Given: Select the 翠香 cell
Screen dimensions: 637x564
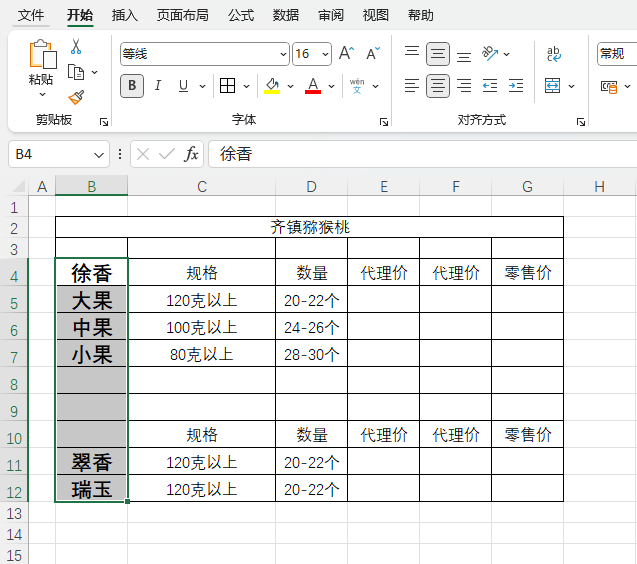Looking at the screenshot, I should pyautogui.click(x=91, y=462).
